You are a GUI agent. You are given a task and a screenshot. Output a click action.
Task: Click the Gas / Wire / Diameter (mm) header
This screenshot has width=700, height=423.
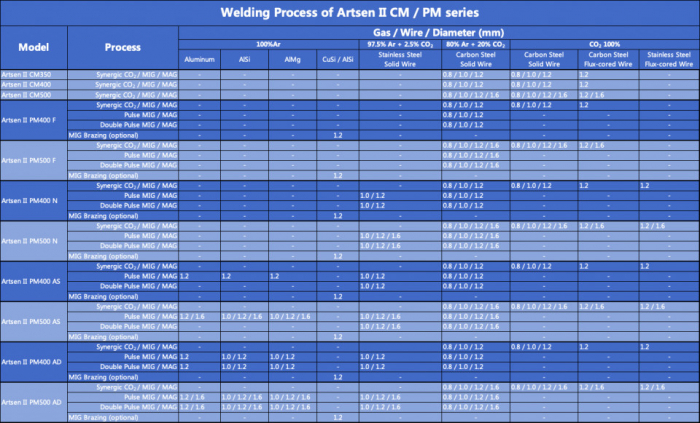[x=438, y=33]
